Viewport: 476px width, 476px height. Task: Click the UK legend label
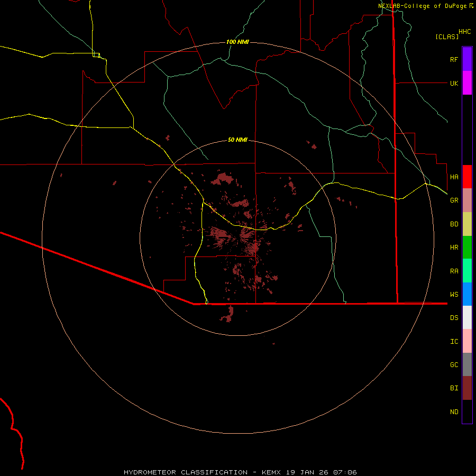click(x=454, y=83)
